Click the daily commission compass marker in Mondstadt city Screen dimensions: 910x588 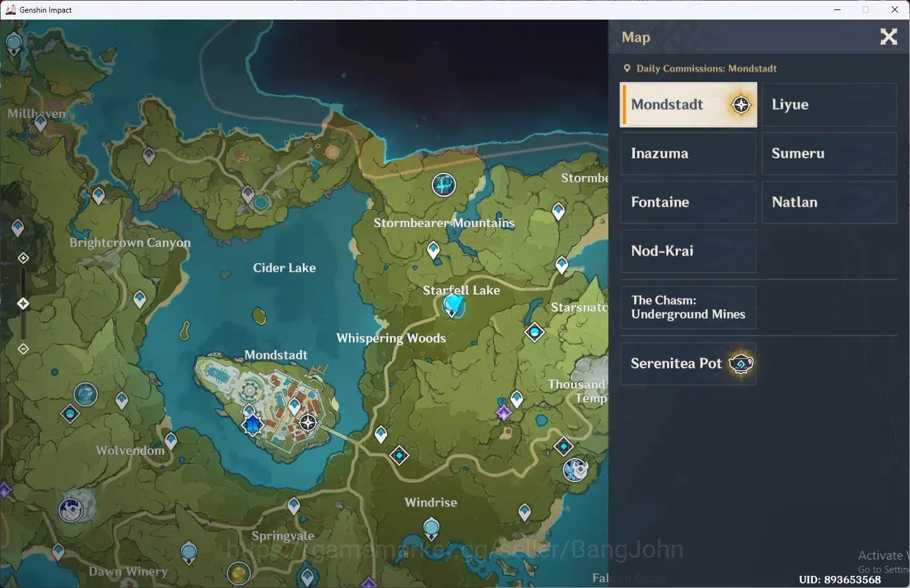pos(308,422)
